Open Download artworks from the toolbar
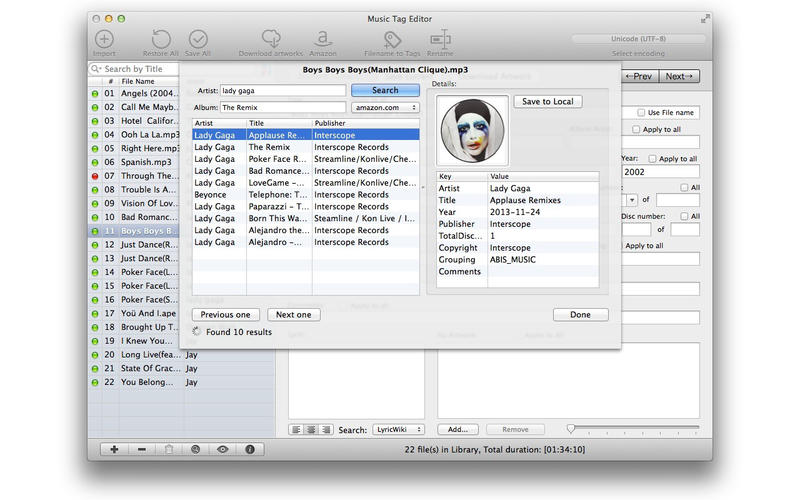The height and width of the screenshot is (500, 800). click(269, 39)
